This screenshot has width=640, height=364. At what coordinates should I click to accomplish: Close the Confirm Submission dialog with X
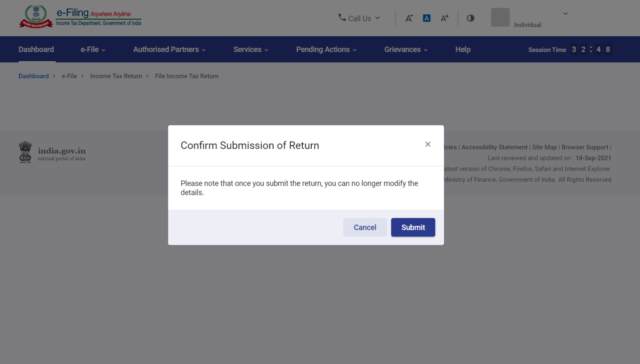pos(427,144)
